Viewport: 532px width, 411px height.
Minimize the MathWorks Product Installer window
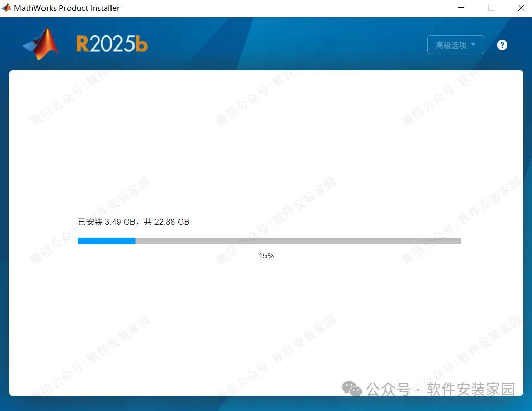click(x=461, y=8)
